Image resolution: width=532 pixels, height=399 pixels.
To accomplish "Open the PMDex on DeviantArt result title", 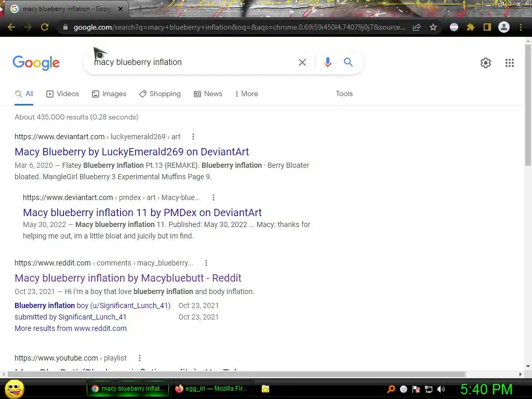I will [142, 212].
